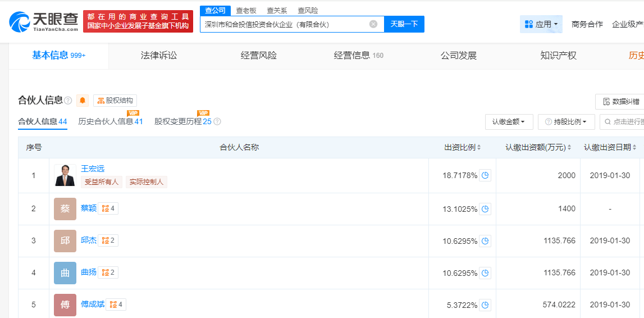644x318 pixels.
Task: Open pie chart icon for 王宏远's share
Action: point(485,175)
